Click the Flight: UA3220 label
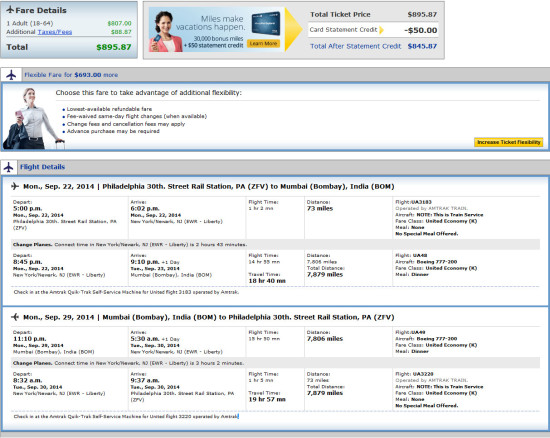 point(414,374)
